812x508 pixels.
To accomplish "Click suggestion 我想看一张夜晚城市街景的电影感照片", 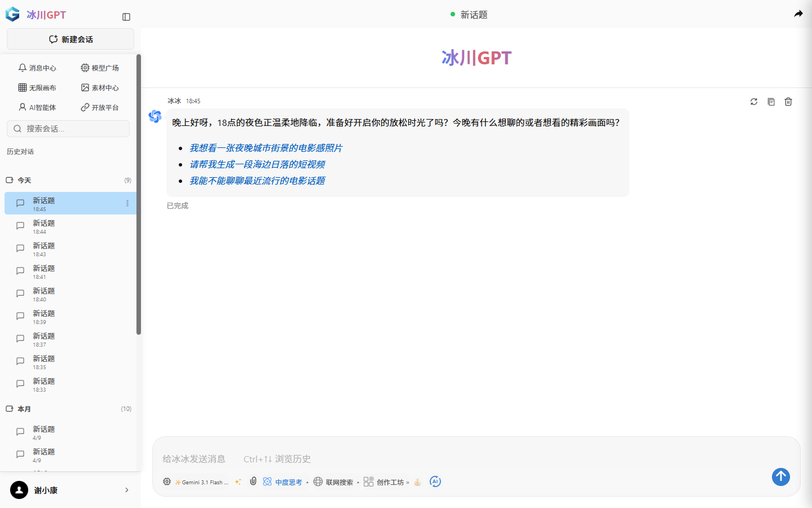I will 266,148.
